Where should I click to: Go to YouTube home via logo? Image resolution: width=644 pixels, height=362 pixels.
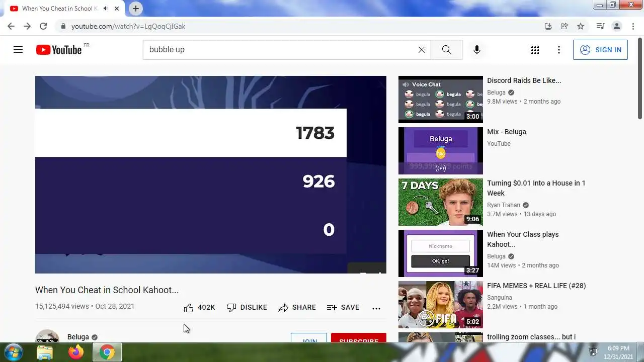coord(59,50)
